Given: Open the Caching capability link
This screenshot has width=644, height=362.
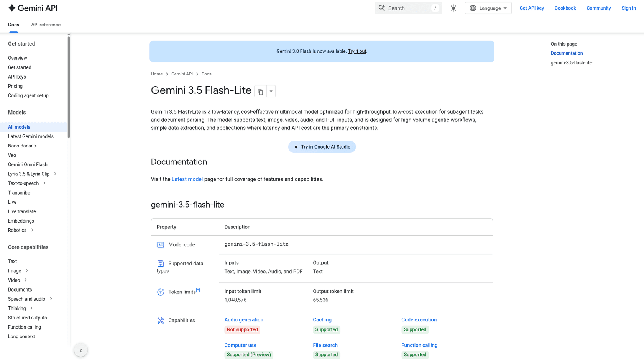Looking at the screenshot, I should (x=322, y=320).
